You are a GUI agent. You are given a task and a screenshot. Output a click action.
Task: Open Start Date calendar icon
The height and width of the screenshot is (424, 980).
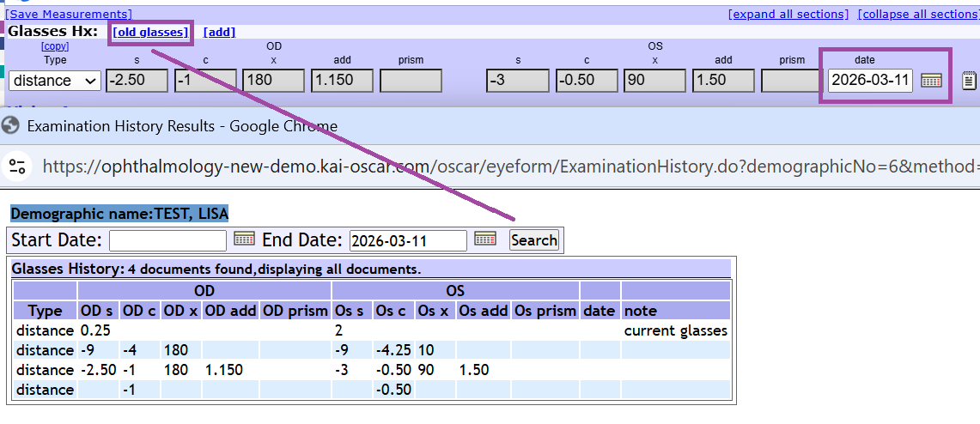click(x=244, y=239)
